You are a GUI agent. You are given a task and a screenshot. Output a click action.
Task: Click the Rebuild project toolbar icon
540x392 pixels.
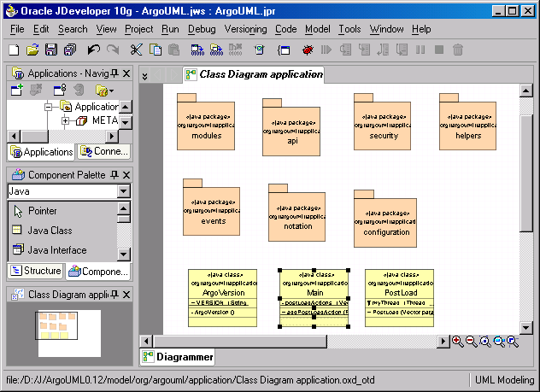point(217,50)
